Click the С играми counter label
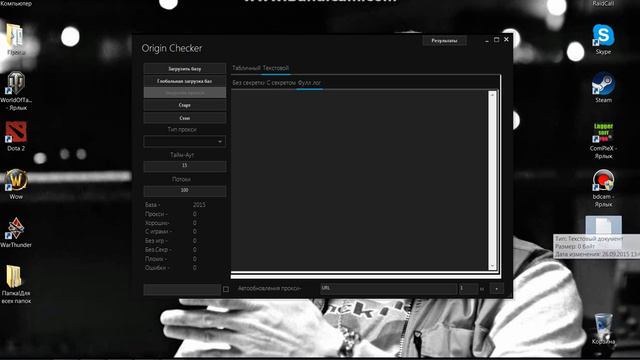The height and width of the screenshot is (360, 640). pyautogui.click(x=158, y=231)
